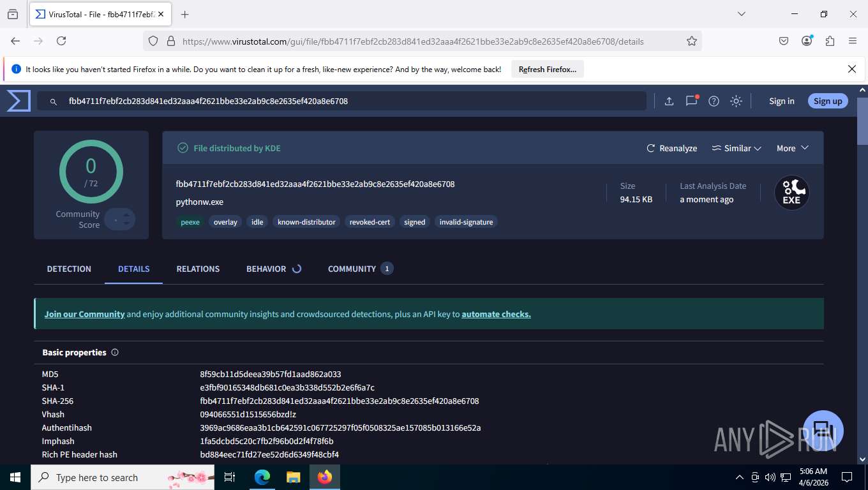Screen dimensions: 868x490
Task: Click the Sign up button
Action: tap(828, 101)
